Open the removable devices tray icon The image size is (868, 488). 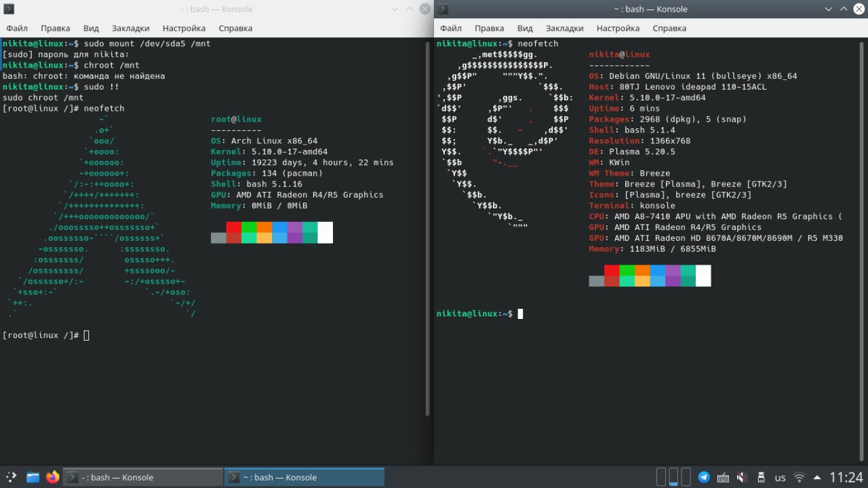coord(761,477)
